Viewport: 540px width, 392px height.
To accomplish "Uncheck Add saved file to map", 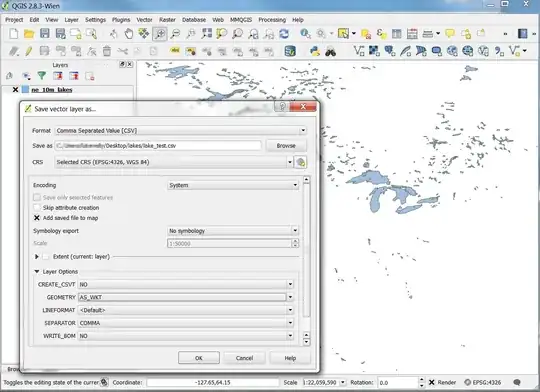I will click(37, 218).
